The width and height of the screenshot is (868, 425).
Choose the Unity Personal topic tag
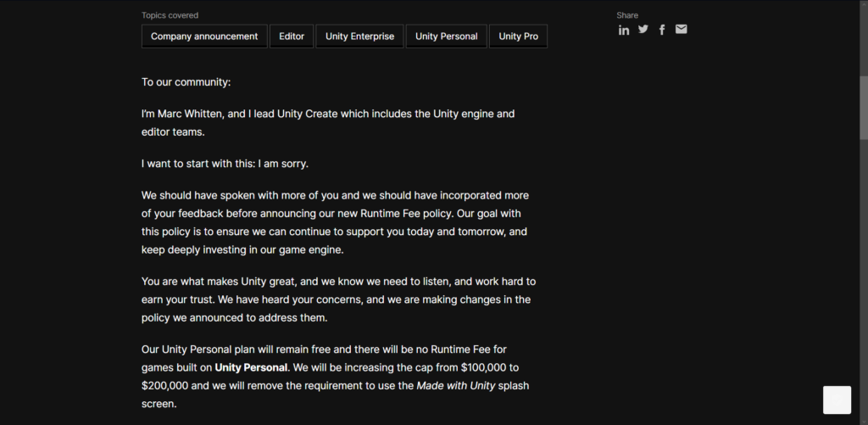coord(446,36)
